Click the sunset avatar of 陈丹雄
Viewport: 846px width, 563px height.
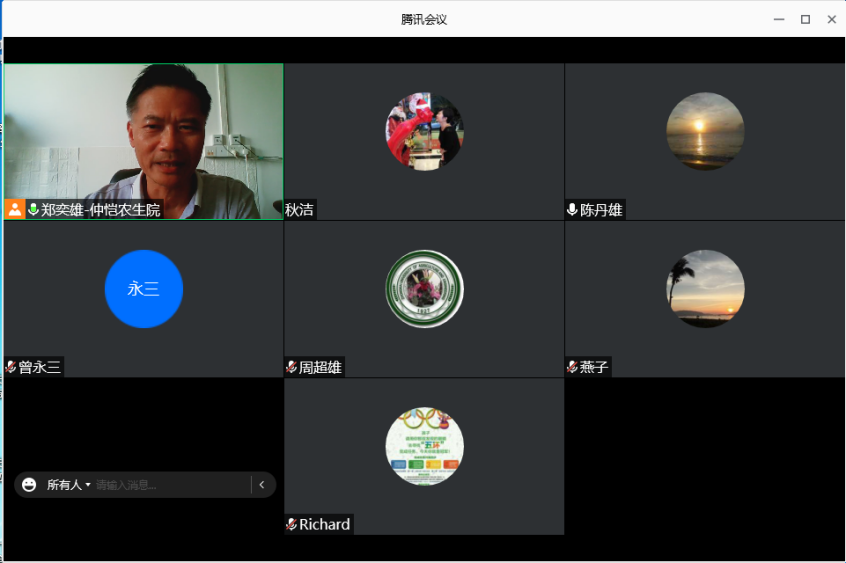[x=705, y=131]
